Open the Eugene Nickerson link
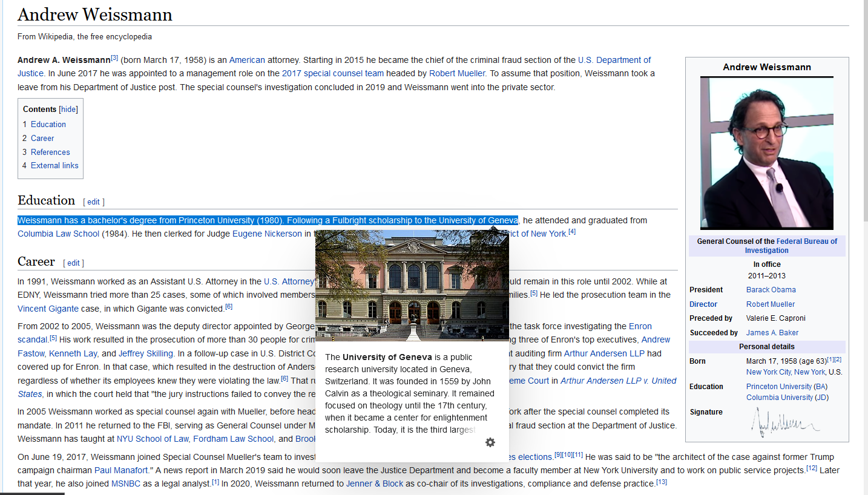 pyautogui.click(x=267, y=234)
